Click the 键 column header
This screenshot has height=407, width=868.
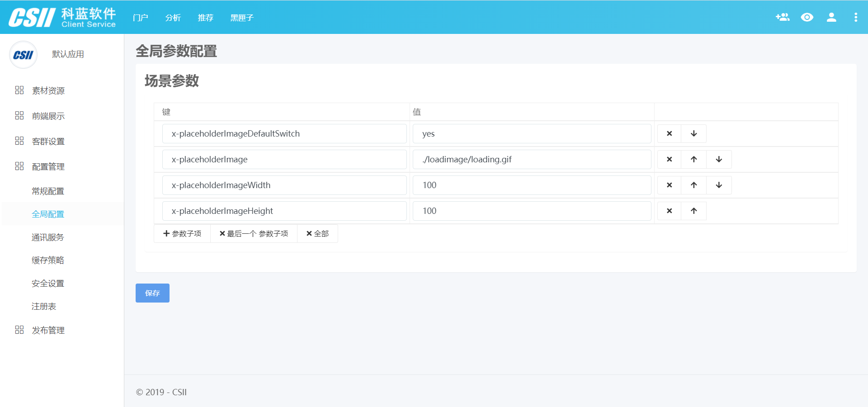166,112
